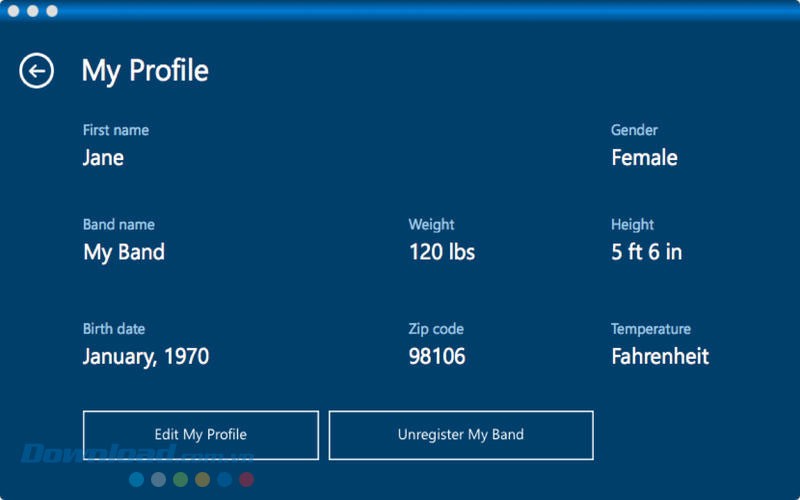
Task: Click the first name value Jane
Action: [103, 158]
